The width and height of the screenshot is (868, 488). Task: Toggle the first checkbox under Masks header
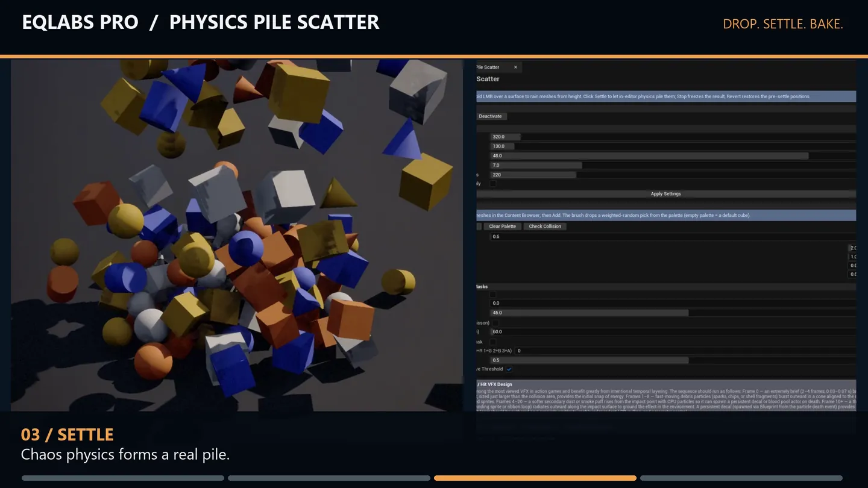click(x=493, y=295)
